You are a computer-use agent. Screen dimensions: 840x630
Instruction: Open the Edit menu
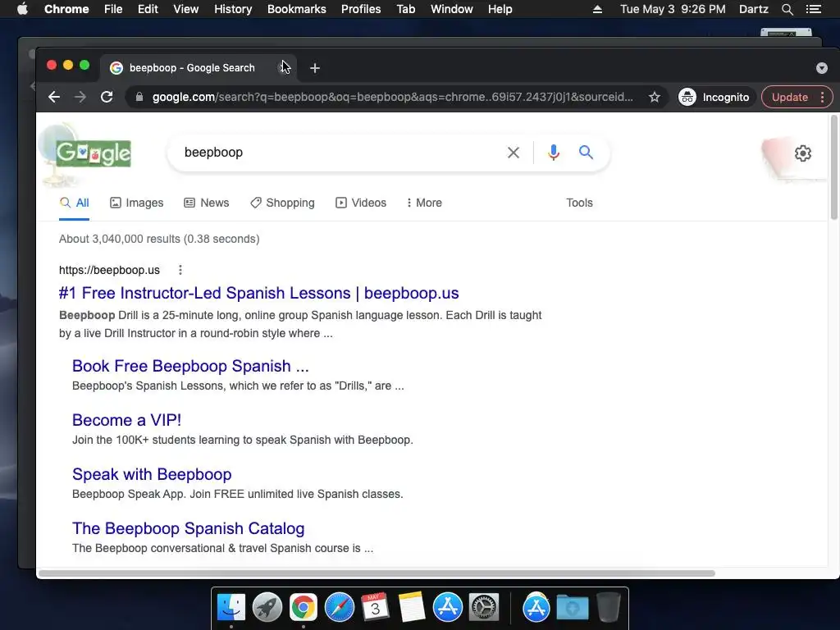click(148, 9)
